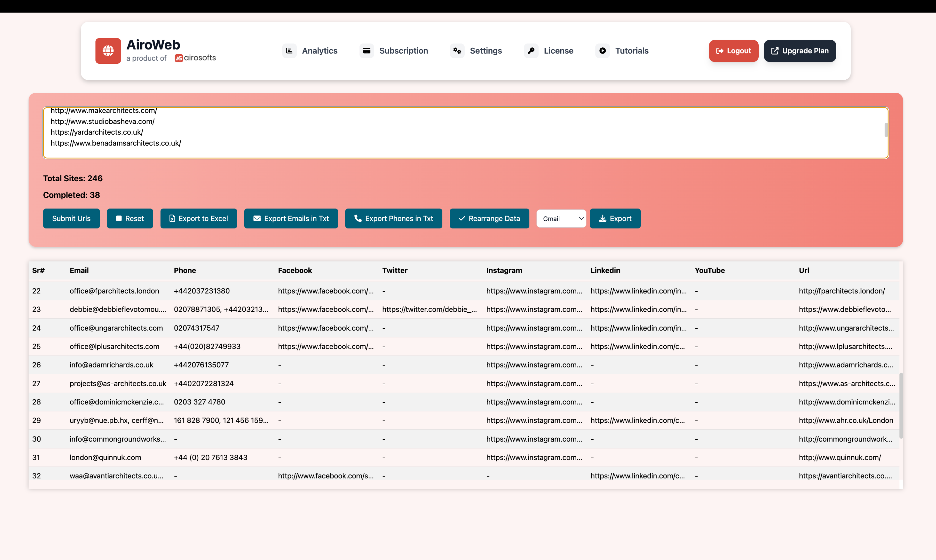
Task: Click the Linkedin column header
Action: pos(605,270)
